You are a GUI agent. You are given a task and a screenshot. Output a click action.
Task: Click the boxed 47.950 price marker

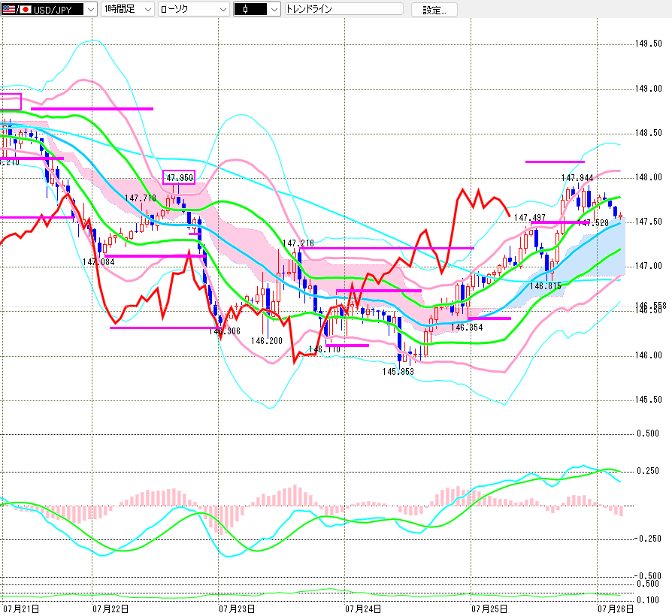point(179,177)
